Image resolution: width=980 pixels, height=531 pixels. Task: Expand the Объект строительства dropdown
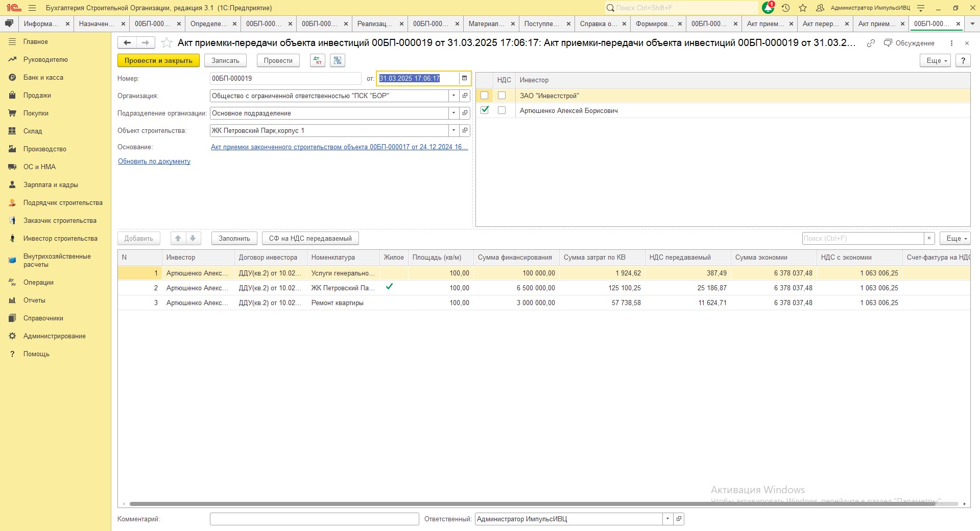[x=453, y=130]
